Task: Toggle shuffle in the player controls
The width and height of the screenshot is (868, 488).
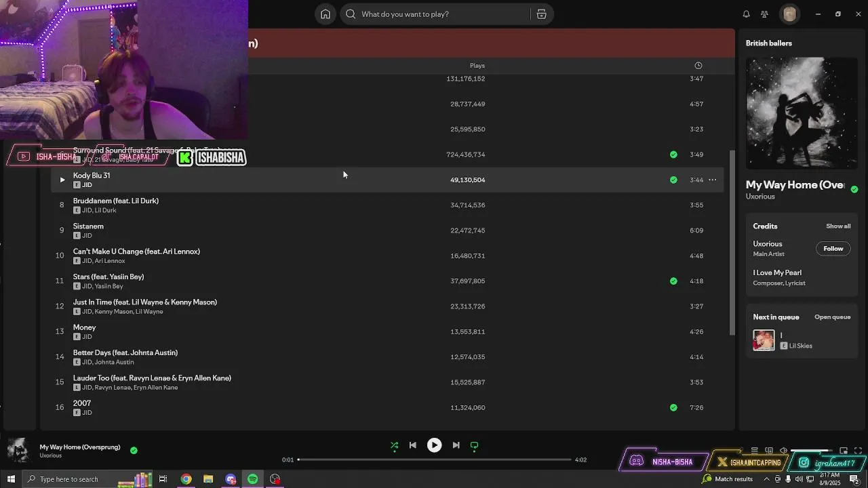Action: point(394,445)
